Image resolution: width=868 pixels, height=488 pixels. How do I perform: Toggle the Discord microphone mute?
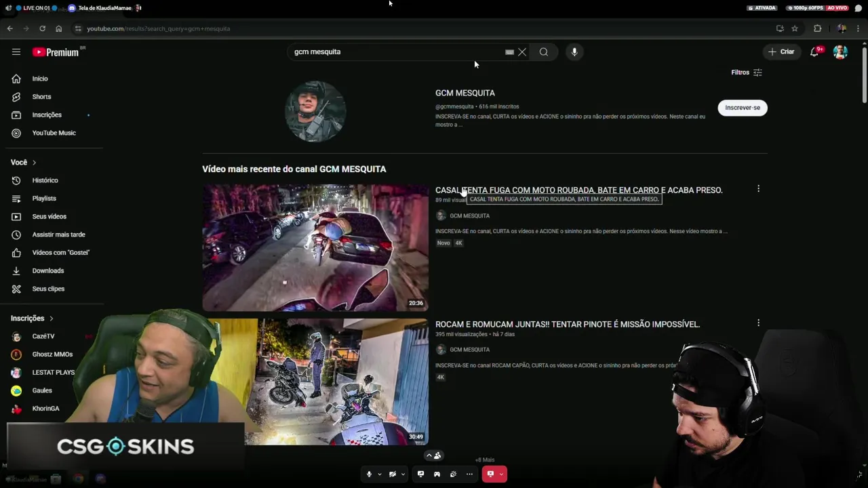pos(369,474)
